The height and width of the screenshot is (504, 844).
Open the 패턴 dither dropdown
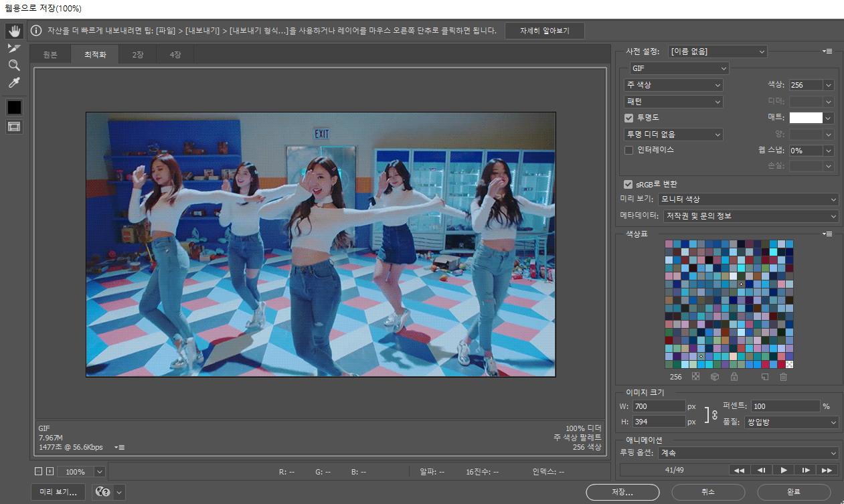click(673, 102)
